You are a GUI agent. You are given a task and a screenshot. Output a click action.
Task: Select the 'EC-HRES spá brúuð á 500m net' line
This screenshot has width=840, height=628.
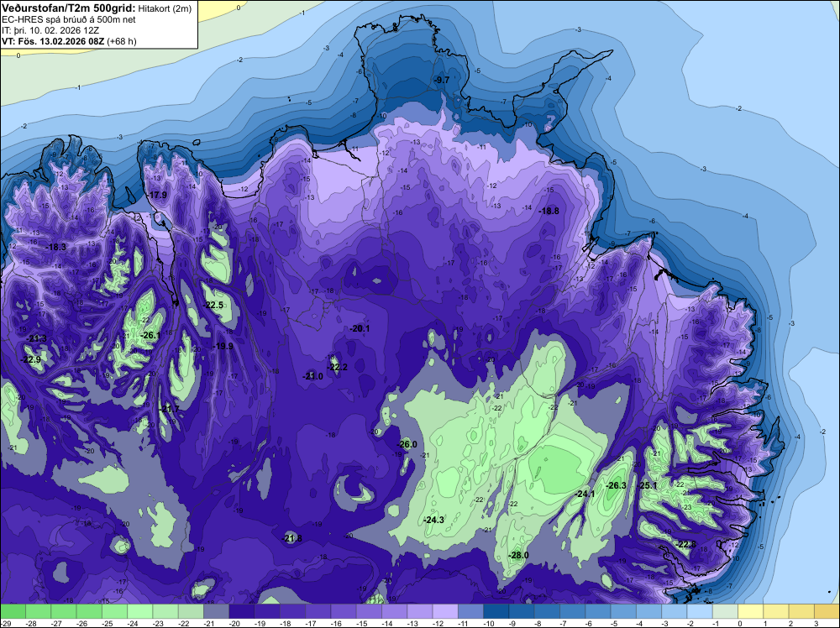point(69,19)
